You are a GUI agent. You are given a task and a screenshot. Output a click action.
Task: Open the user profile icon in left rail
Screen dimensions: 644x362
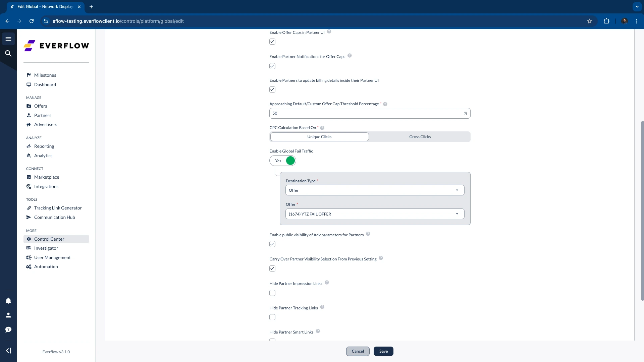[8, 315]
